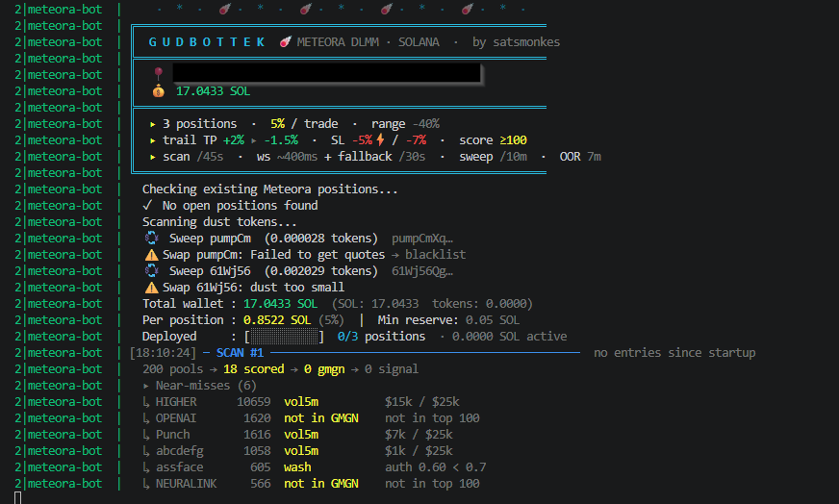Click 'by satsmonkes' credit text
Screen dimensions: 839x504
(516, 41)
